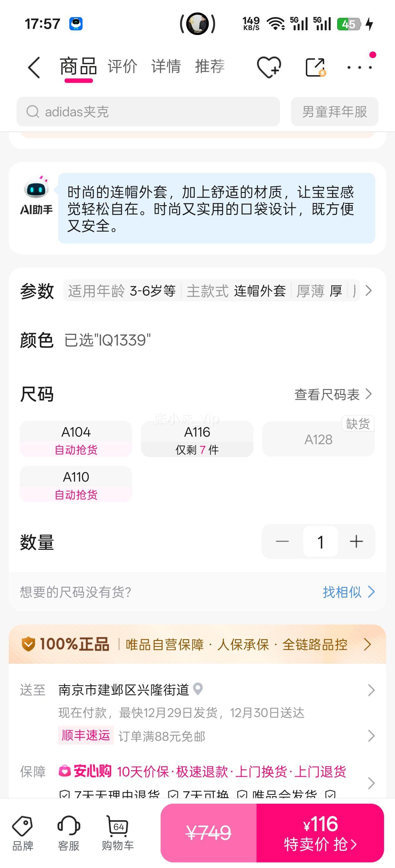Screen dimensions: 395x868
Task: Expand the 100%正品 guarantee banner
Action: tap(367, 644)
